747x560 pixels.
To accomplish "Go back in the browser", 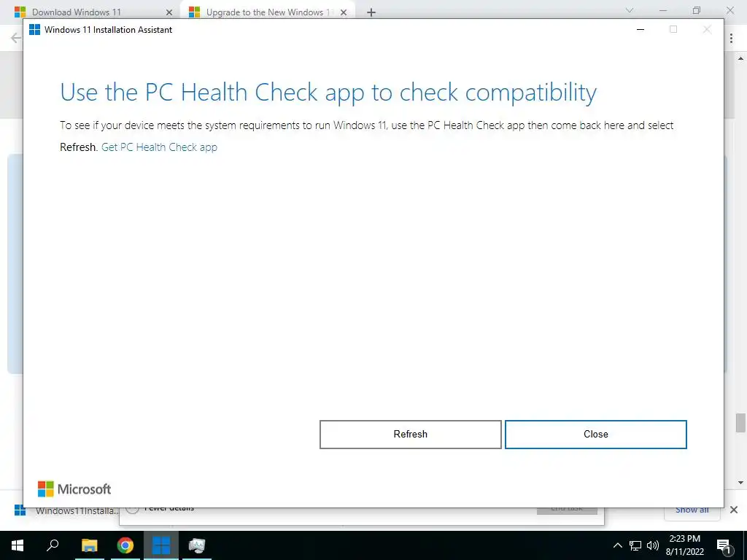I will pos(16,38).
